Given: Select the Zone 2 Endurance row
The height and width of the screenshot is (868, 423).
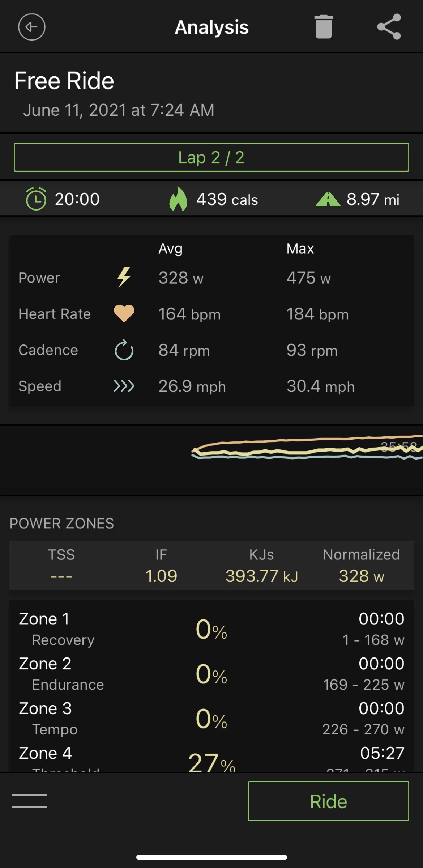Looking at the screenshot, I should [211, 674].
